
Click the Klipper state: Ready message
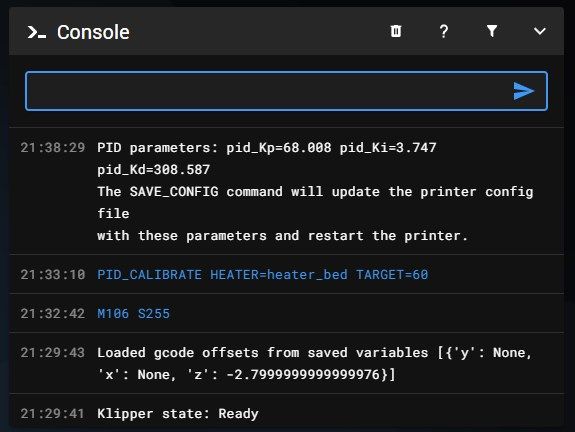tap(177, 414)
